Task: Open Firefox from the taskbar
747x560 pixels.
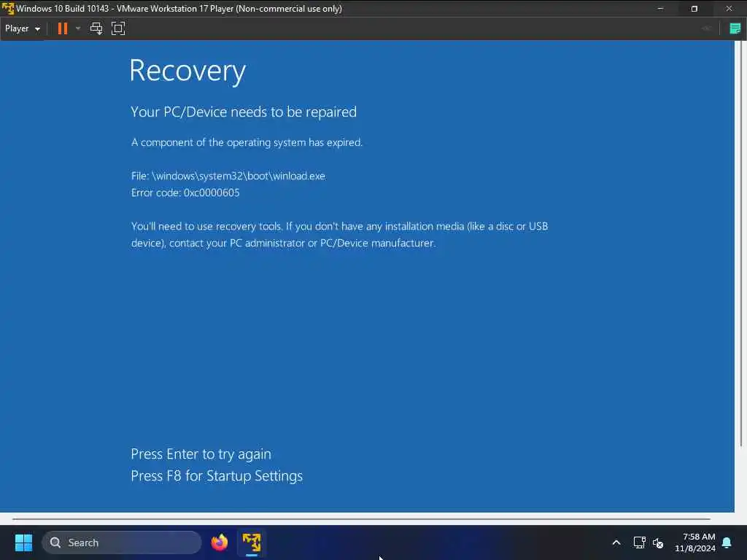Action: click(x=219, y=542)
